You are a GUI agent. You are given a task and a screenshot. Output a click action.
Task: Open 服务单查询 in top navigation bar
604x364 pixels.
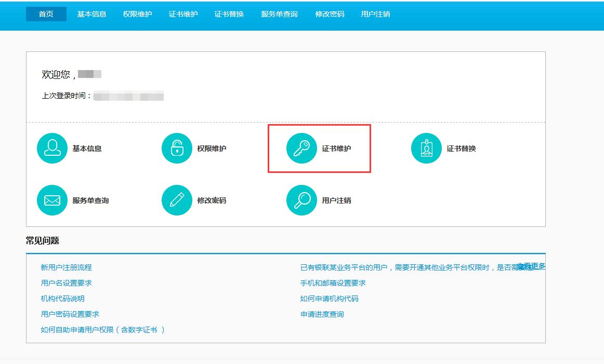point(279,14)
